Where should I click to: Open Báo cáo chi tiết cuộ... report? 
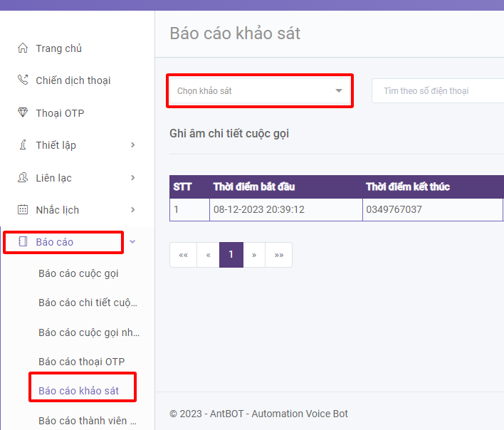88,303
